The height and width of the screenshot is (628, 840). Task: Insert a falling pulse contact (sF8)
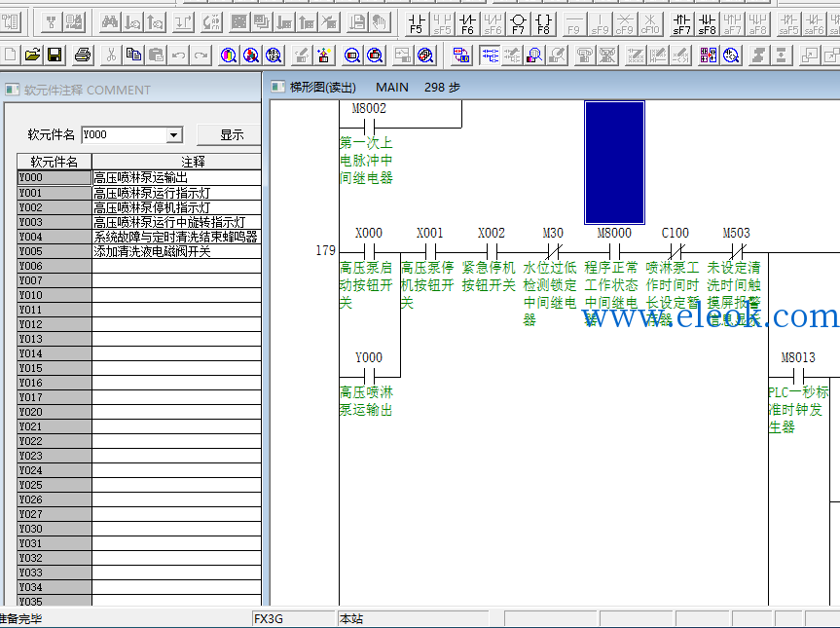tap(708, 24)
